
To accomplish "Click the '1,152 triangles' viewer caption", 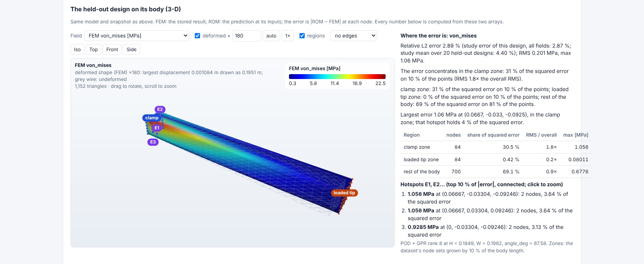I will [126, 86].
